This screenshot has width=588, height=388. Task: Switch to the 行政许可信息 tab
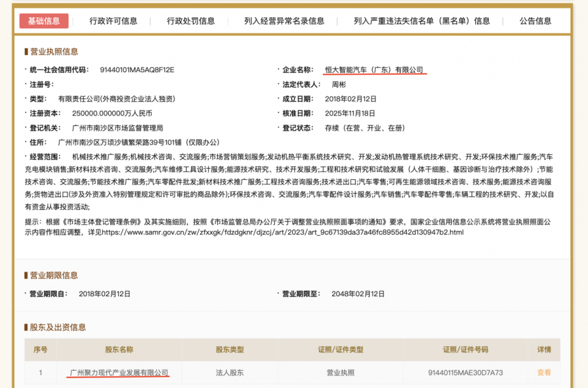pyautogui.click(x=115, y=20)
